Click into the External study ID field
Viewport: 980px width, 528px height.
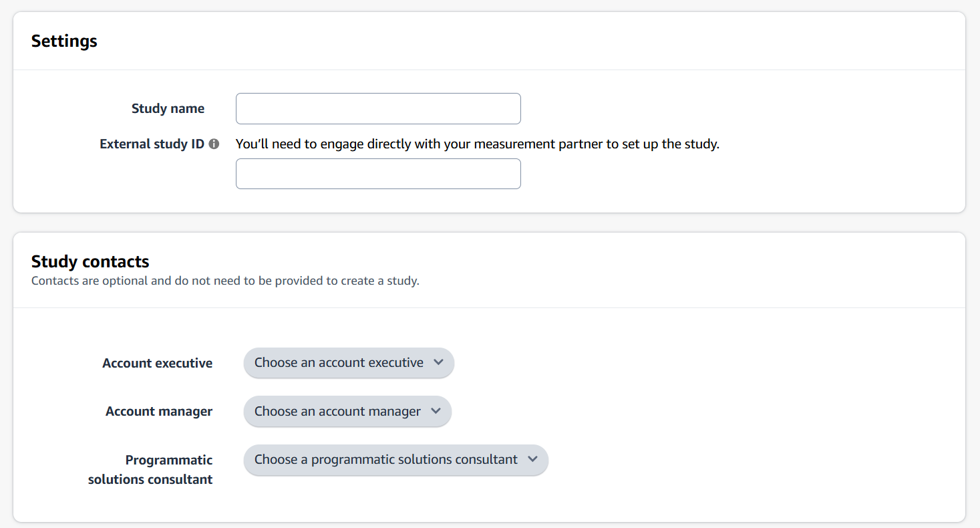pos(378,174)
